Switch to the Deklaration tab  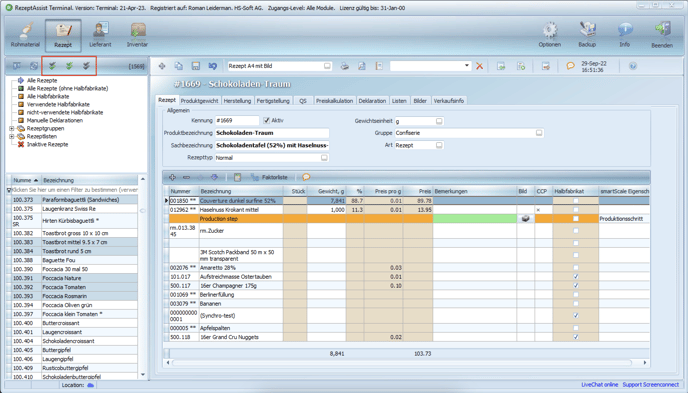click(372, 101)
